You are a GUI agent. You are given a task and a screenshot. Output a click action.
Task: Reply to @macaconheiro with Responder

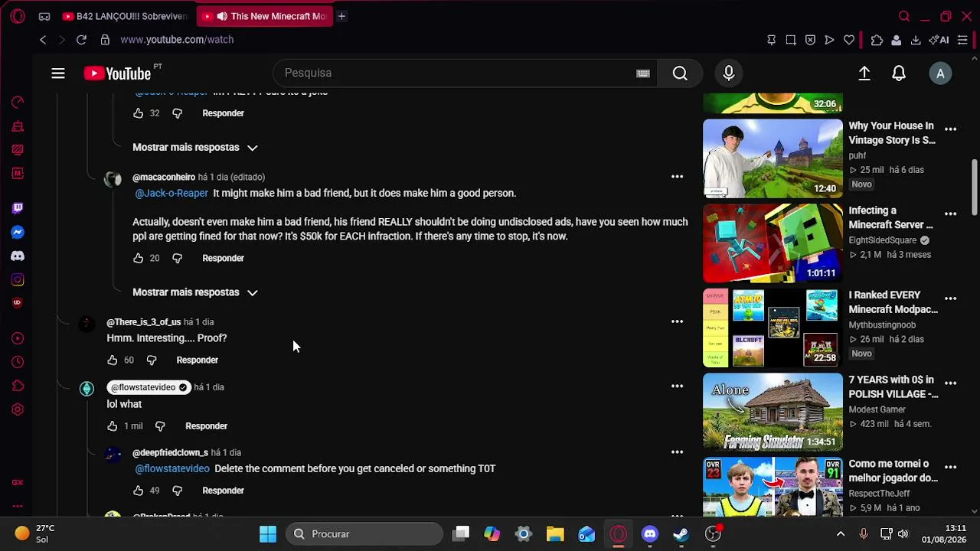tap(223, 259)
